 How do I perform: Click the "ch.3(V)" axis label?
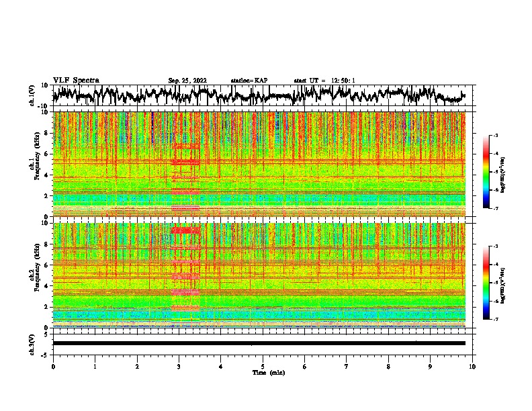point(32,345)
